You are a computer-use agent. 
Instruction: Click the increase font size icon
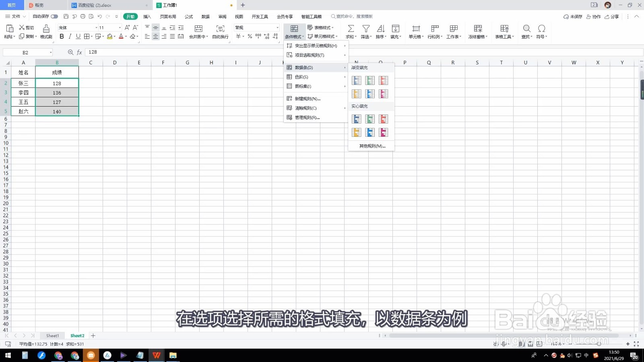point(127,27)
